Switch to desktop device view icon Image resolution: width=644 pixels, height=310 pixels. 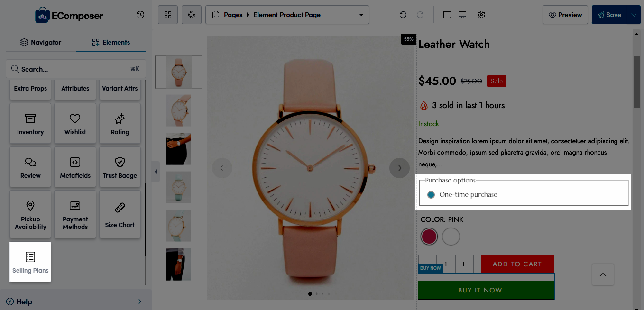click(462, 15)
